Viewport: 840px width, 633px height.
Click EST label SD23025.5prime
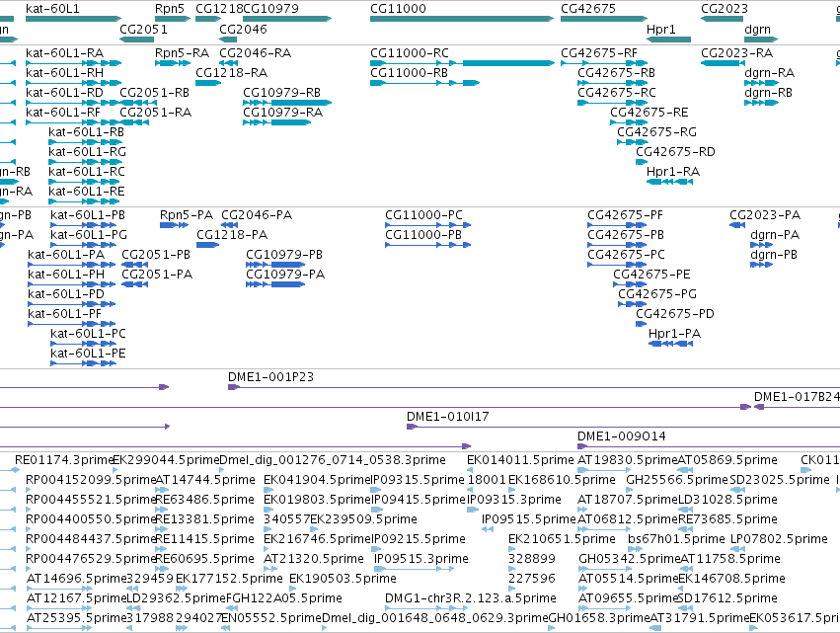(x=780, y=480)
